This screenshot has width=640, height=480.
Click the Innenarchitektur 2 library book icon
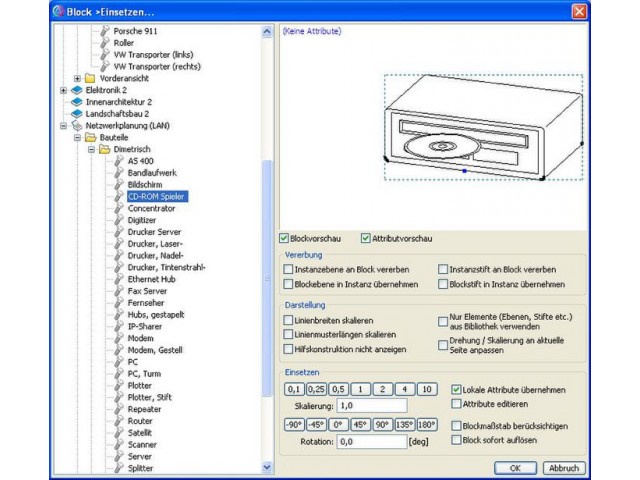(76, 102)
